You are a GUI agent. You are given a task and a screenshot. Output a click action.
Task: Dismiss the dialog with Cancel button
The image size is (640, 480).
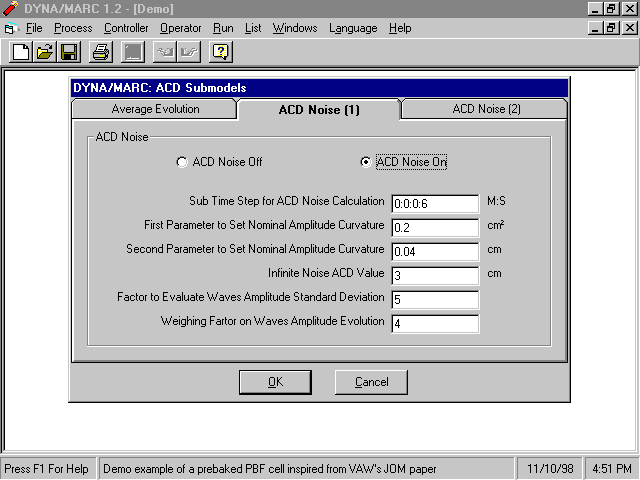371,382
